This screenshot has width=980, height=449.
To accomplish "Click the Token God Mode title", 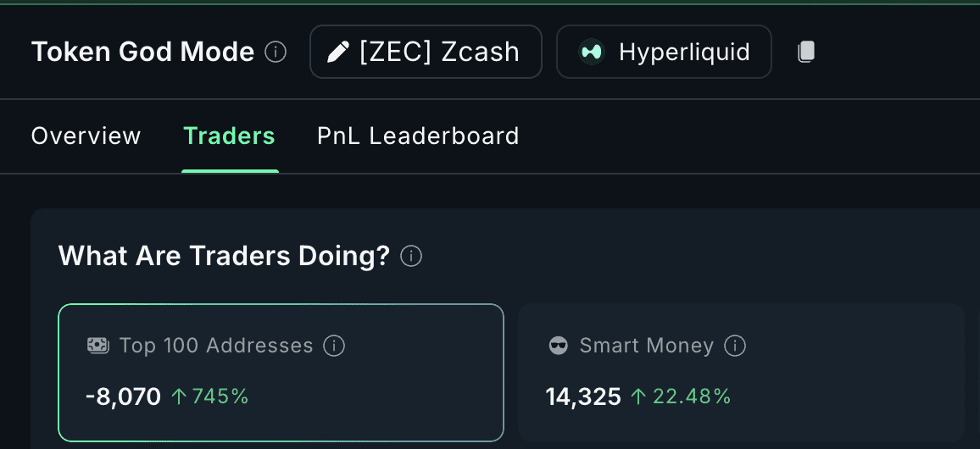I will [x=142, y=53].
